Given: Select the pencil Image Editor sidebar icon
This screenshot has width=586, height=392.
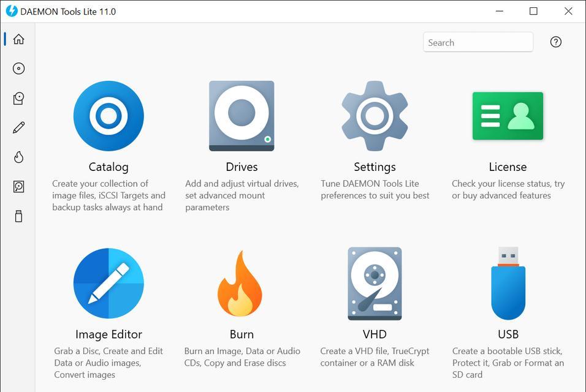Looking at the screenshot, I should tap(18, 127).
